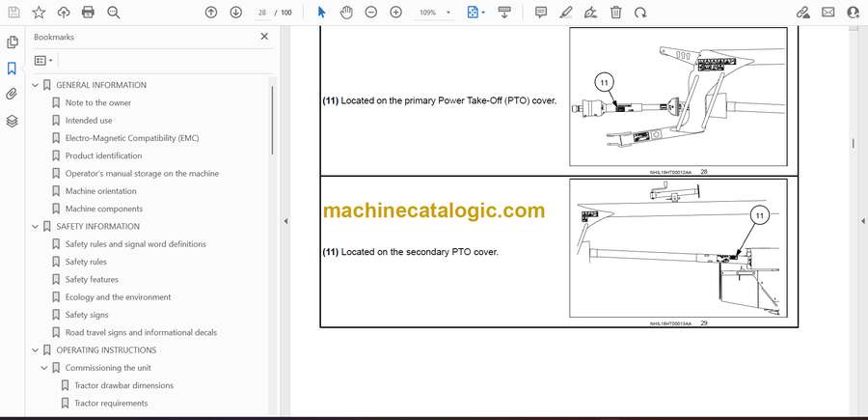The width and height of the screenshot is (868, 420).
Task: Click the trash delete icon
Action: (x=616, y=13)
